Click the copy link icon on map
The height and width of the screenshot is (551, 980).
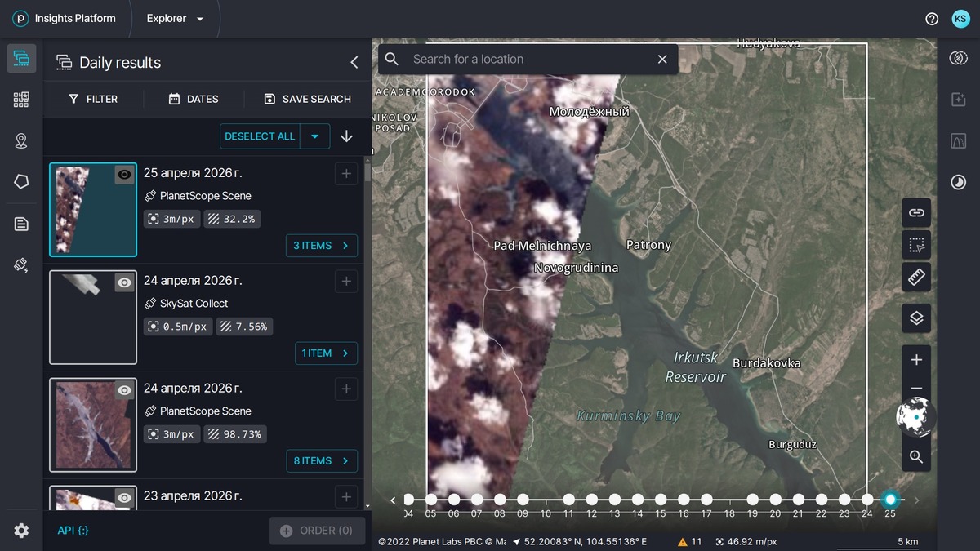click(x=916, y=212)
